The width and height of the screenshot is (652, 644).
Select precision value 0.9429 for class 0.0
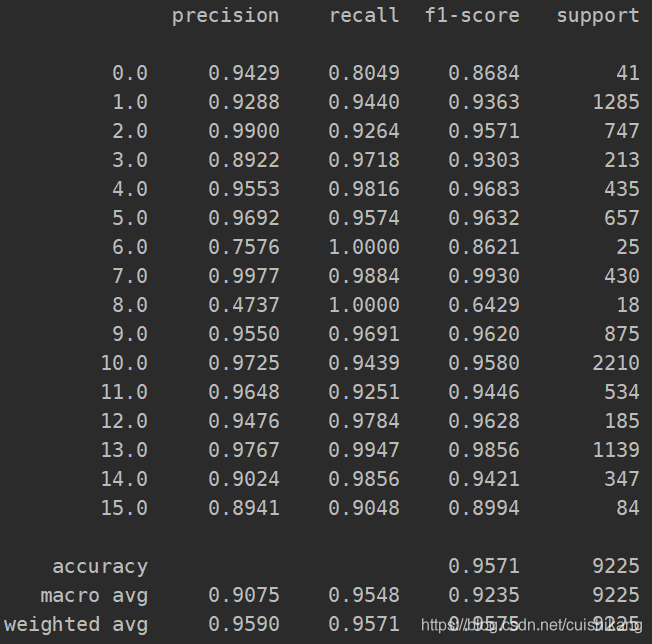coord(244,73)
